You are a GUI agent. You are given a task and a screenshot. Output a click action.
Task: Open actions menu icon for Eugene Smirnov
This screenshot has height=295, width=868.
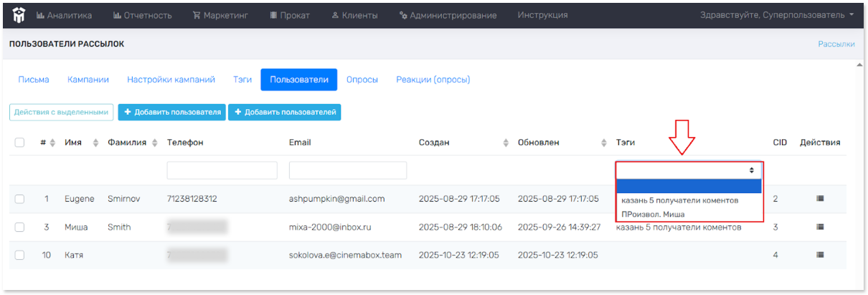click(x=820, y=199)
